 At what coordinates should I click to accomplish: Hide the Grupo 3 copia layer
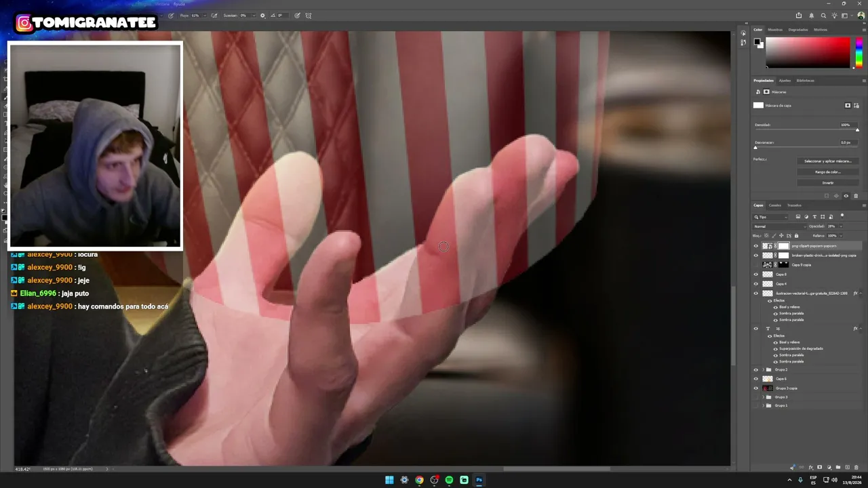tap(756, 388)
